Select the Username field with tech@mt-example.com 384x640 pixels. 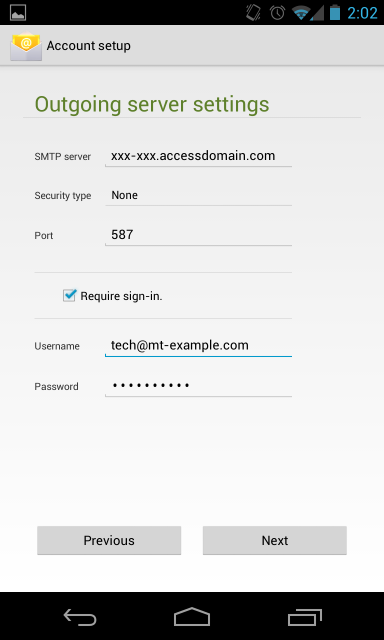click(198, 346)
